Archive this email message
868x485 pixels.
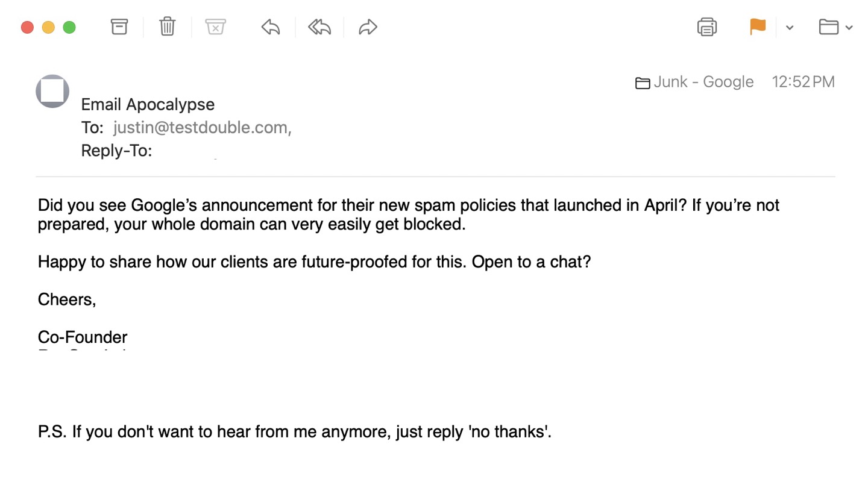(x=119, y=27)
